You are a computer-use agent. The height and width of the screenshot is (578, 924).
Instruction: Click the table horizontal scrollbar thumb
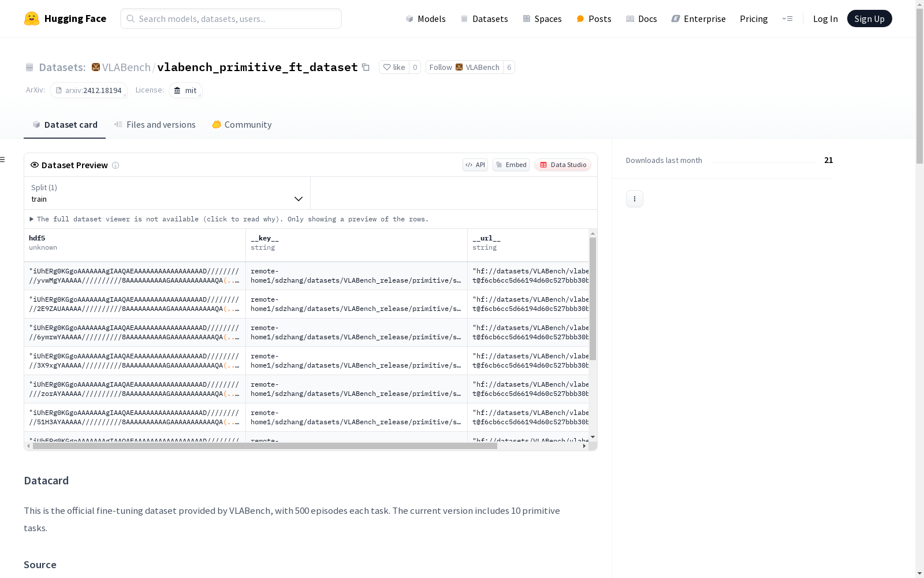pyautogui.click(x=265, y=446)
